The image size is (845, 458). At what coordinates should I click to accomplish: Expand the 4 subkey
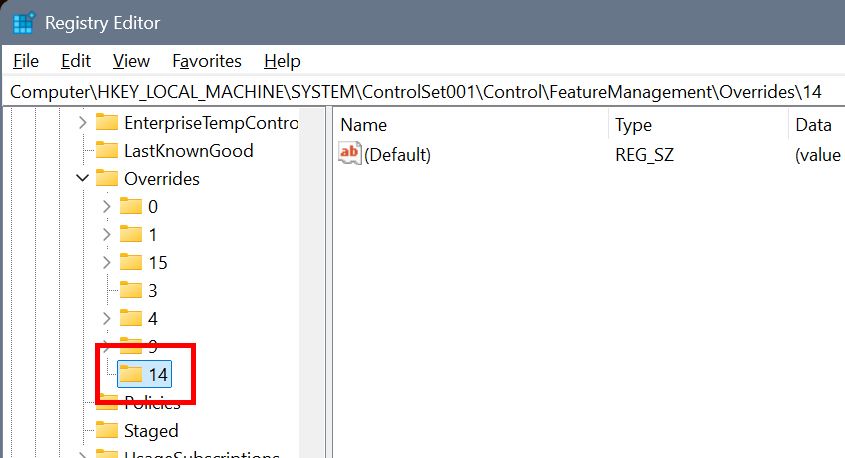click(107, 318)
